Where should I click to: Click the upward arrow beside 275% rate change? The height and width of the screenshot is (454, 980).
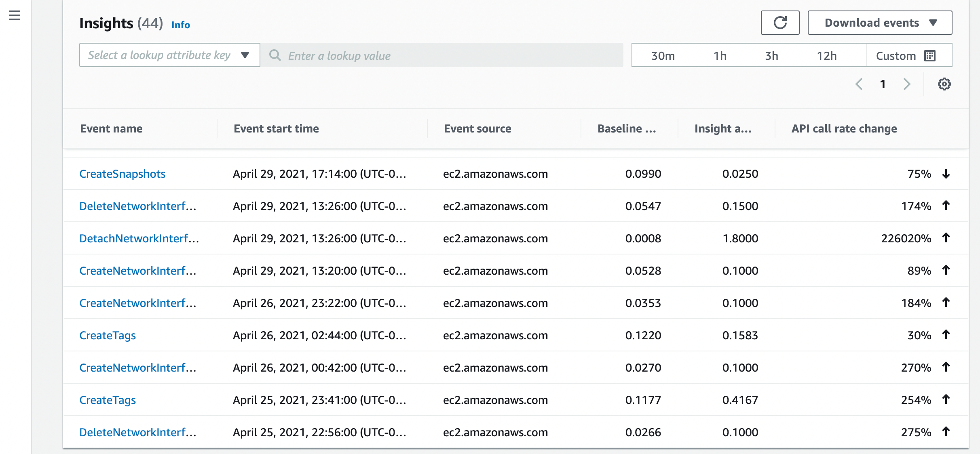point(945,431)
